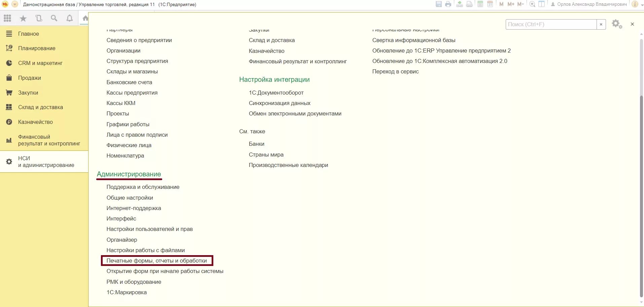Screen dimensions: 644x307
Task: Open Favorites star icon
Action: (x=23, y=18)
